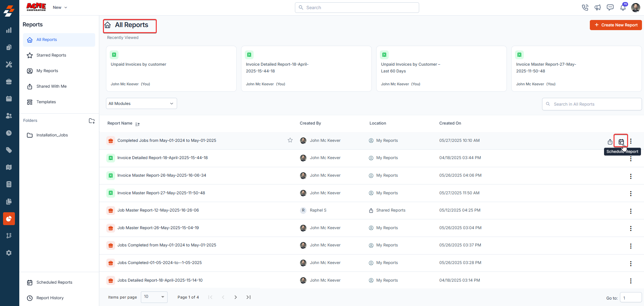Image resolution: width=644 pixels, height=306 pixels.
Task: Click the clock icon in left sidebar
Action: (x=9, y=133)
